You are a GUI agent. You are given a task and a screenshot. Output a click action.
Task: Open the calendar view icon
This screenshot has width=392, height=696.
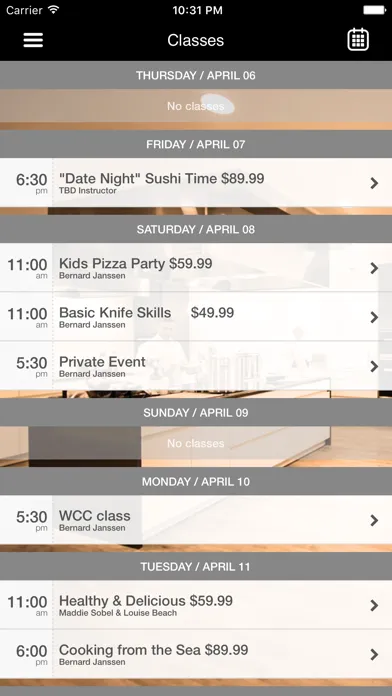point(358,40)
